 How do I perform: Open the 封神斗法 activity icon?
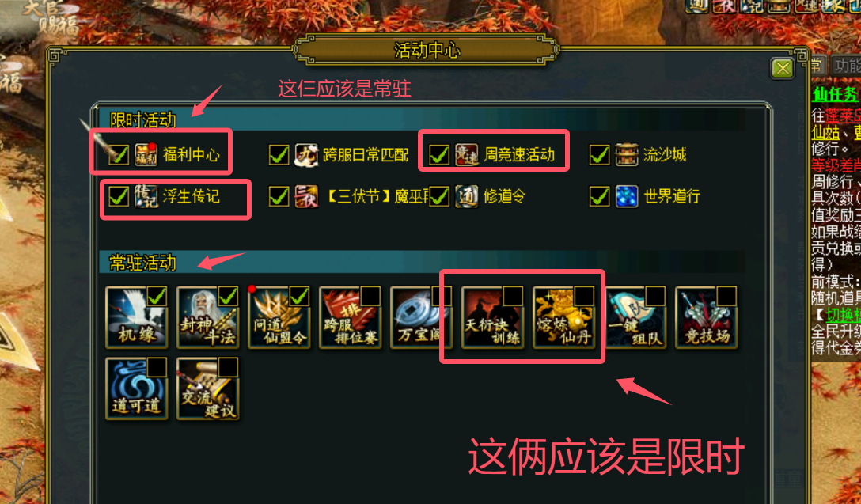[x=208, y=317]
